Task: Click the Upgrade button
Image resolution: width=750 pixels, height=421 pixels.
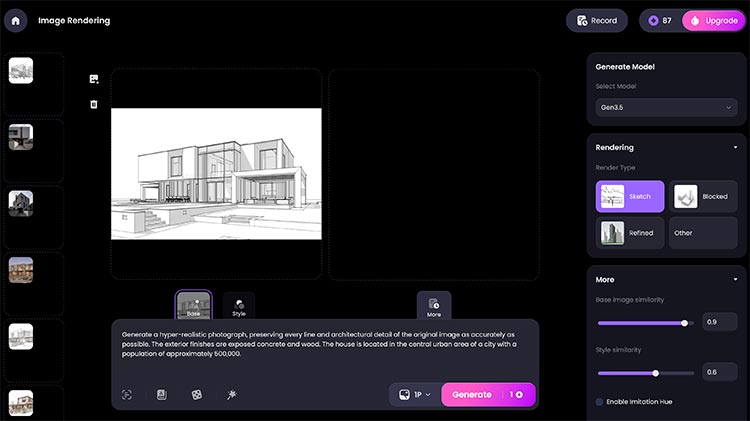Action: (x=714, y=21)
